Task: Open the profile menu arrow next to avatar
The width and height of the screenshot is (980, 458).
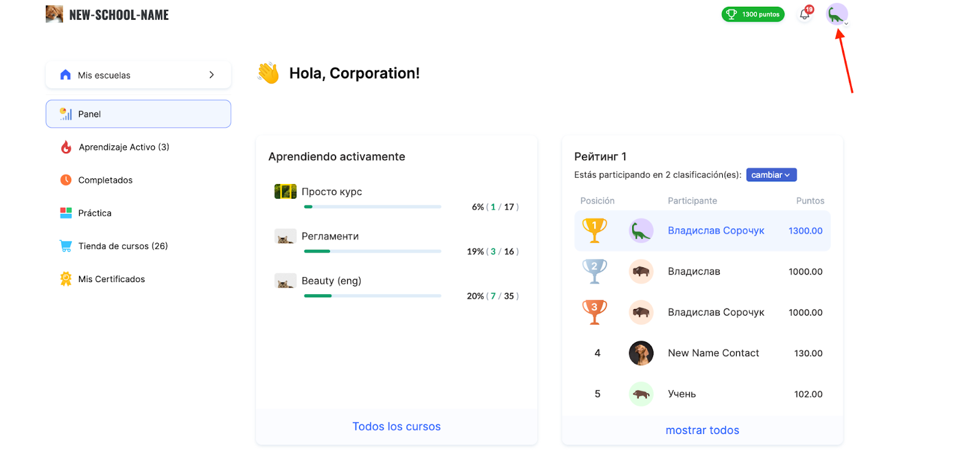Action: point(846,24)
